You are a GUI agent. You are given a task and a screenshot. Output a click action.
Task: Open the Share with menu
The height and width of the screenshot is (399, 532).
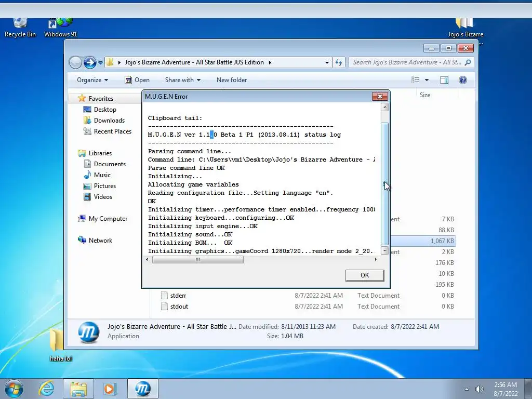182,80
